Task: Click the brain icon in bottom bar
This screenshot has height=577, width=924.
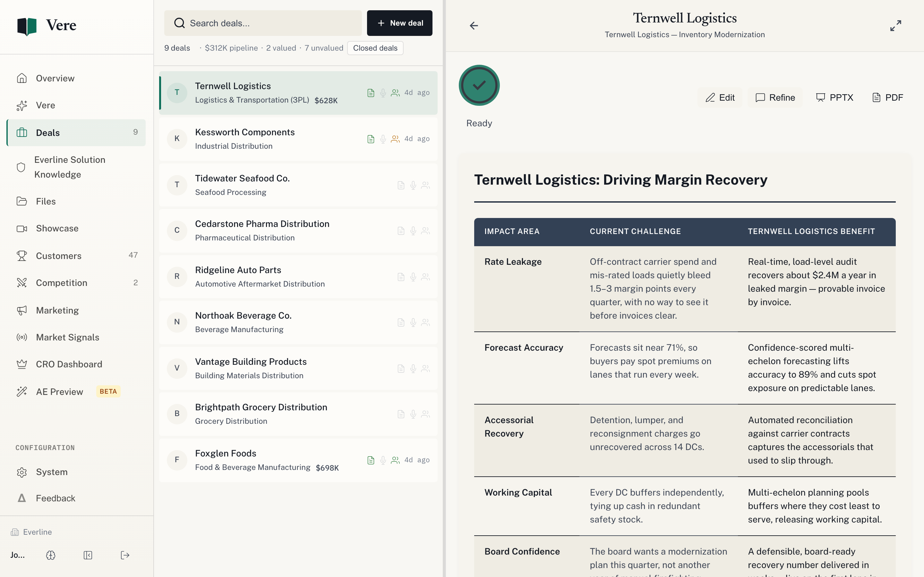Action: coord(51,555)
